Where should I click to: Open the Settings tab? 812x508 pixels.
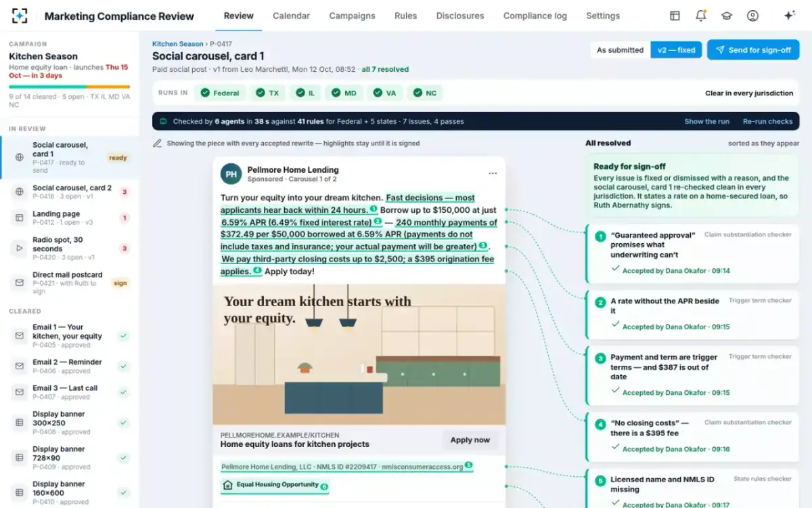pyautogui.click(x=603, y=16)
